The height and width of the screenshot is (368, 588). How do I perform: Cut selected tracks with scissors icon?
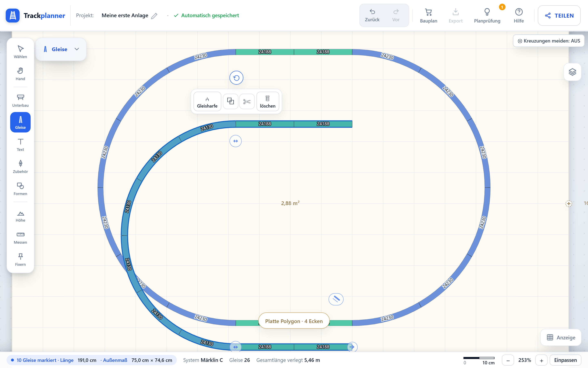[247, 101]
